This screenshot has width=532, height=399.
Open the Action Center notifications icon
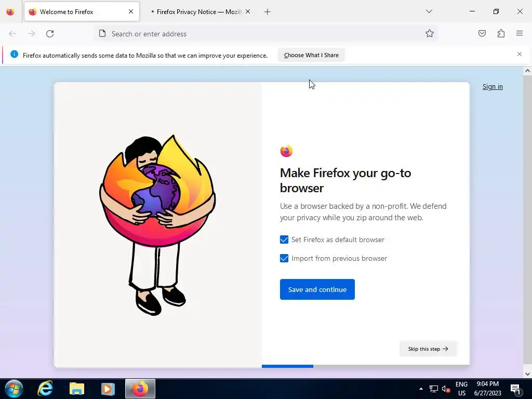point(515,389)
